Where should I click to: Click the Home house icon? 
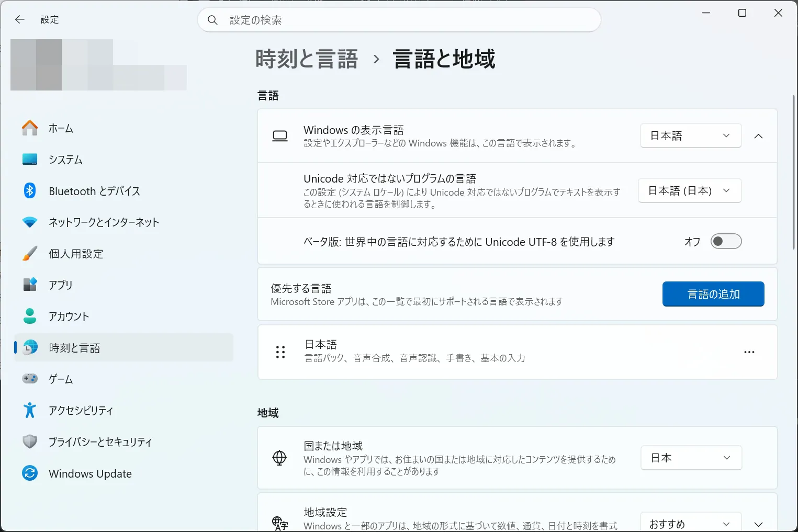click(x=30, y=128)
